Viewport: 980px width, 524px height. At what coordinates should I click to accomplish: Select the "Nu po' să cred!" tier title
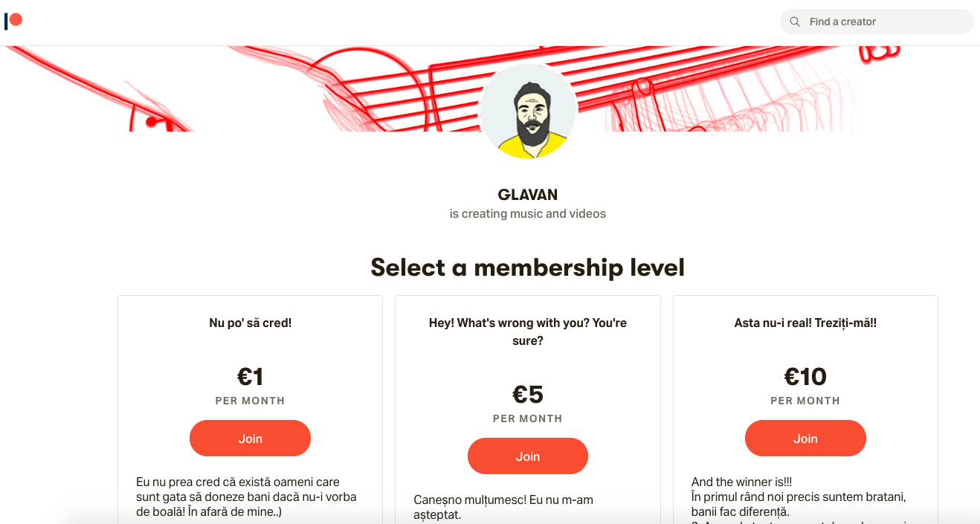[x=250, y=323]
